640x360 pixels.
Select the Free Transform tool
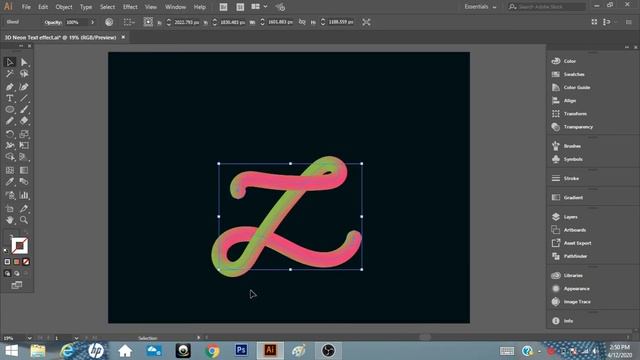point(24,145)
